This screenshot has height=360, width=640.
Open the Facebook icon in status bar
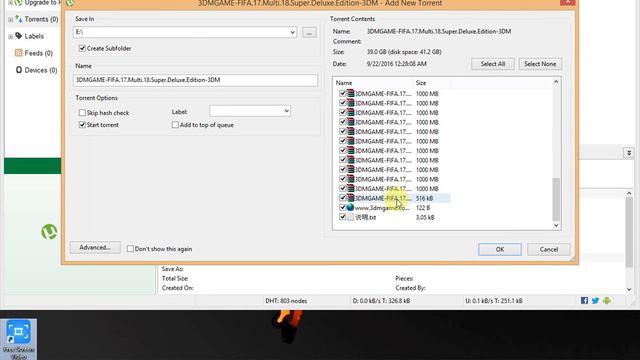tap(584, 301)
